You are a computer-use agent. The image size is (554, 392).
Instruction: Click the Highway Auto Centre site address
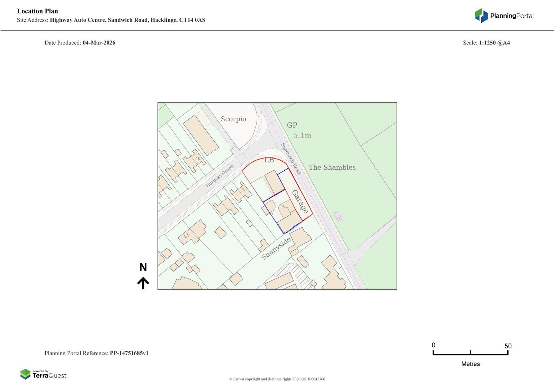pos(127,20)
